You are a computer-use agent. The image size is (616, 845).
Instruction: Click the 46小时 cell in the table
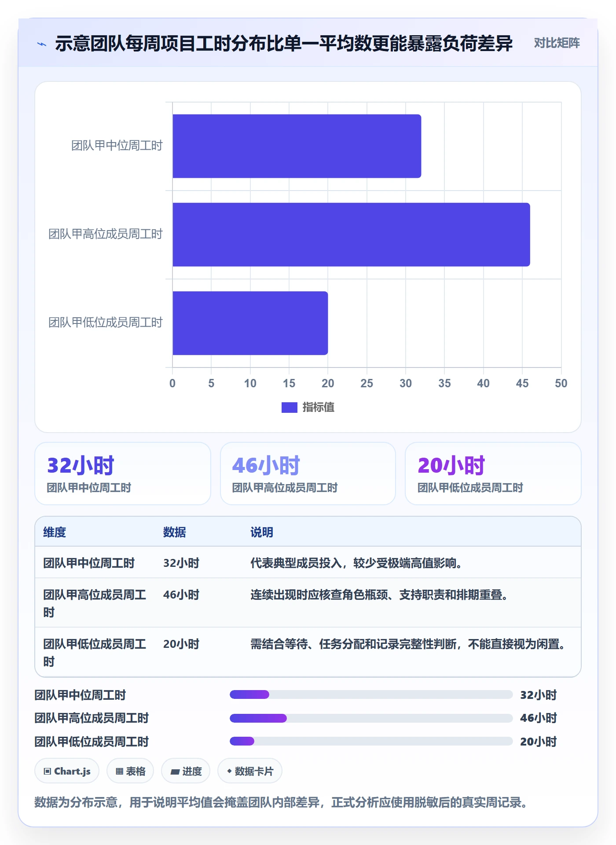coord(181,595)
